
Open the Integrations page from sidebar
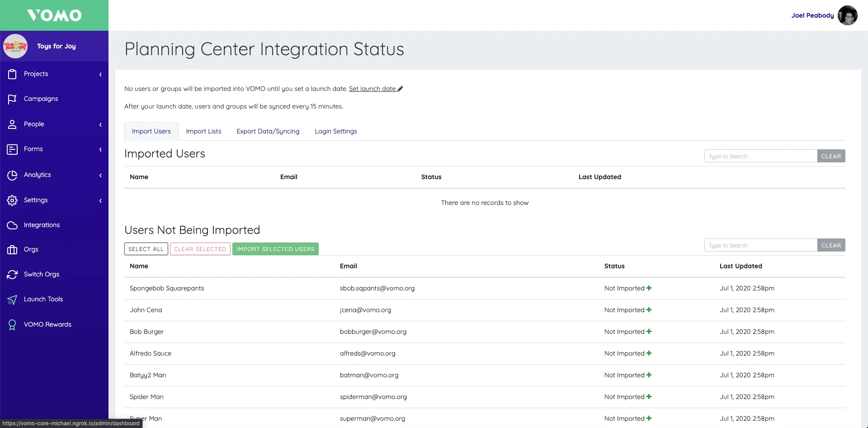(42, 224)
